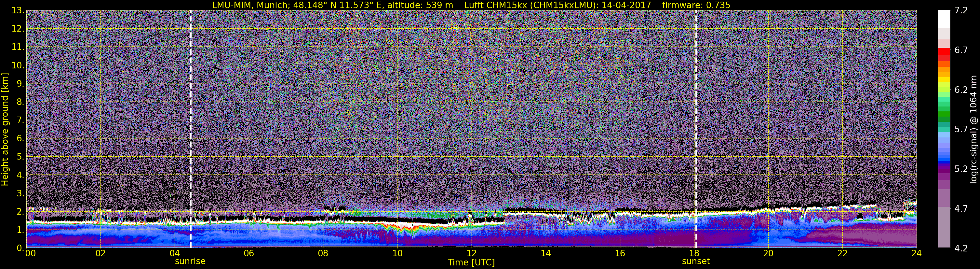This screenshot has width=980, height=269.
Task: Click the 00 tick label on time axis
Action: pyautogui.click(x=31, y=253)
